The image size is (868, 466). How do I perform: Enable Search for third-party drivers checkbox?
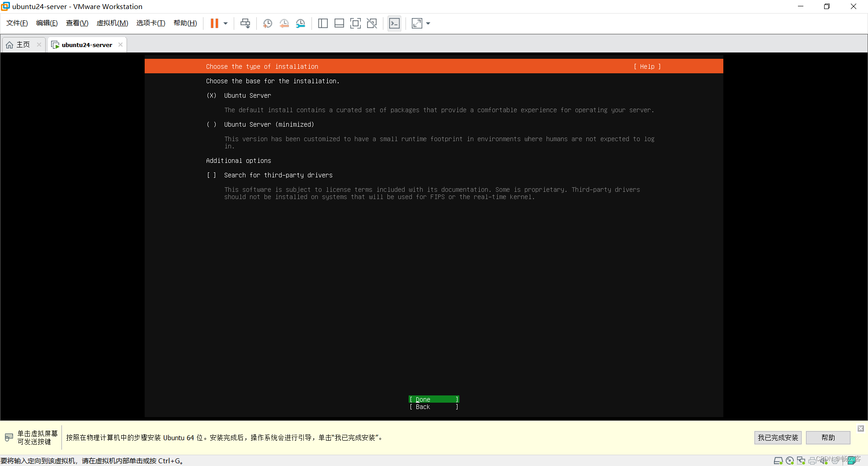(x=212, y=175)
